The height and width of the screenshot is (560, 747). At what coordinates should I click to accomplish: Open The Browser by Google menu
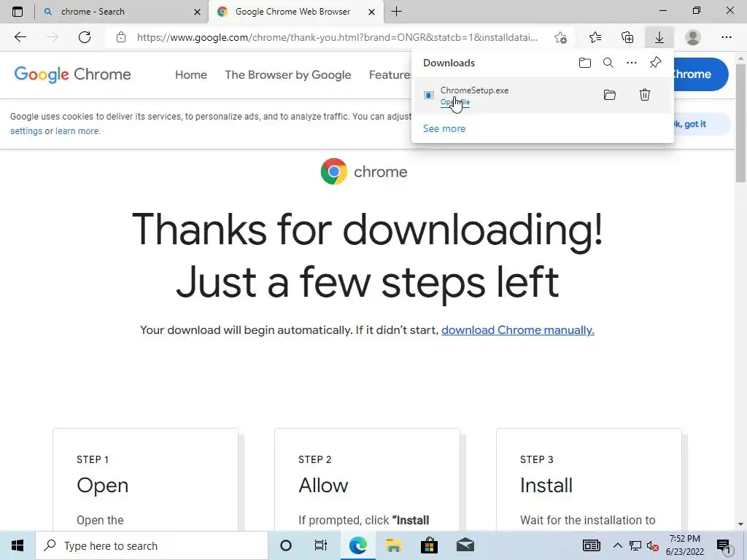point(287,75)
